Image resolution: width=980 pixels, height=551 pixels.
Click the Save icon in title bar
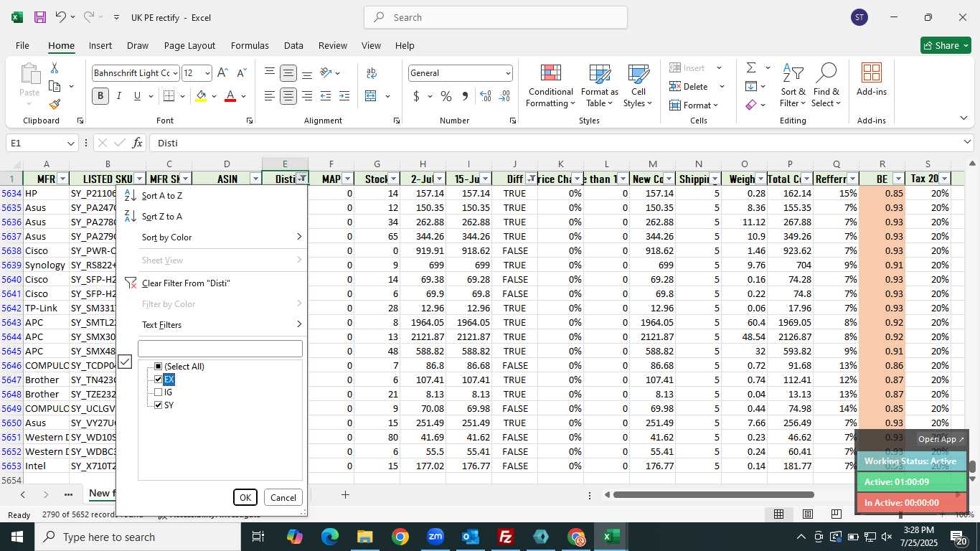click(x=40, y=17)
